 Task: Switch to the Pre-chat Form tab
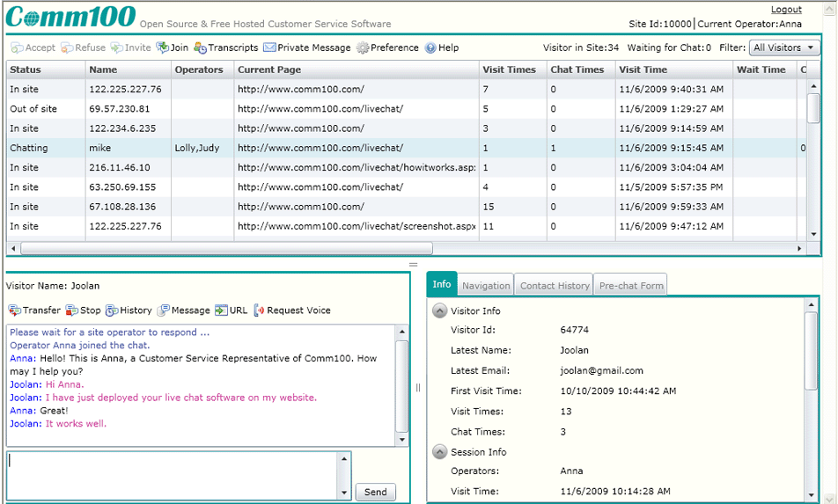pyautogui.click(x=631, y=285)
